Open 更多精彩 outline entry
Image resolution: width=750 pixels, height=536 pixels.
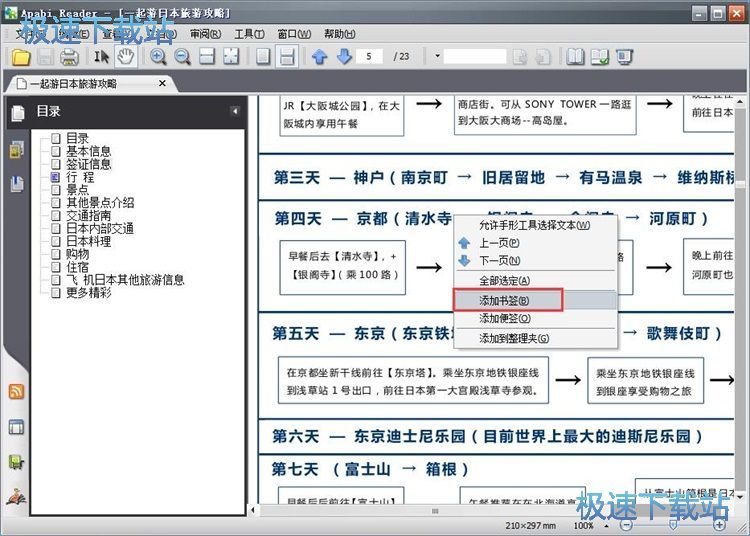[x=88, y=293]
